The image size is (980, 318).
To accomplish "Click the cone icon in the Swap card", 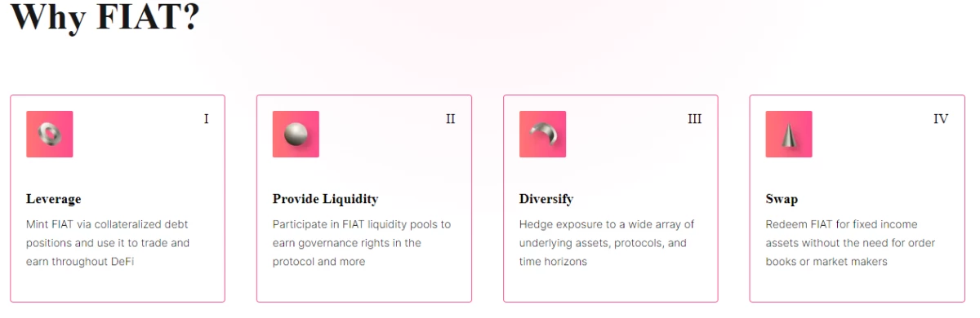I will tap(789, 134).
